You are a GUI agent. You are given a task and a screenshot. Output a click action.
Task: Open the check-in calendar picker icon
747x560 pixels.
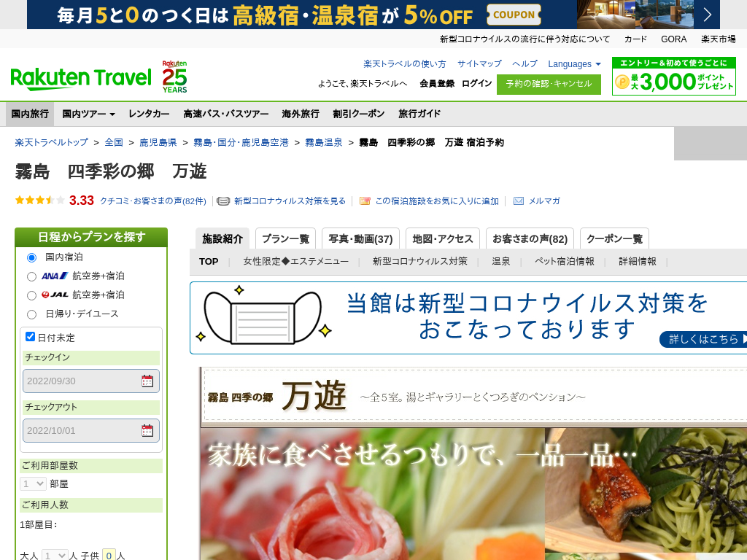pyautogui.click(x=147, y=381)
